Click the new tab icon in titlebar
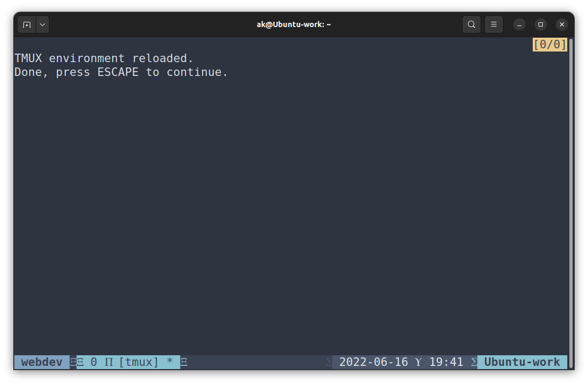 [27, 24]
